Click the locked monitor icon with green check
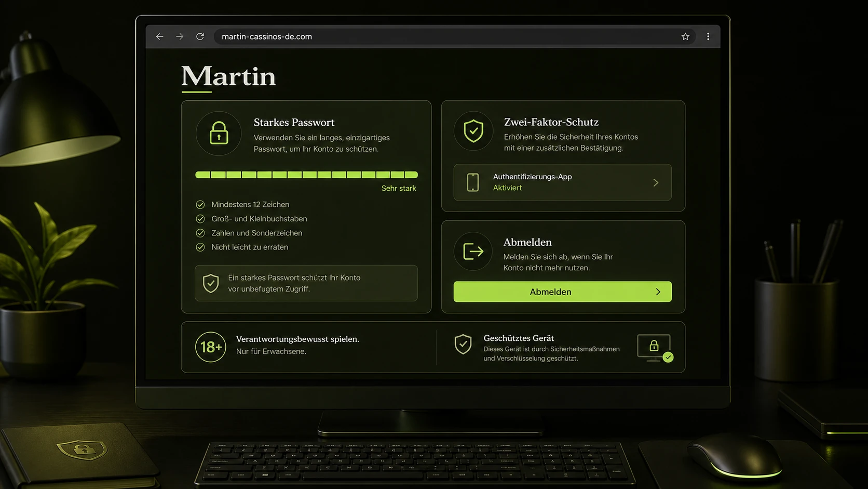Image resolution: width=868 pixels, height=489 pixels. (x=655, y=348)
